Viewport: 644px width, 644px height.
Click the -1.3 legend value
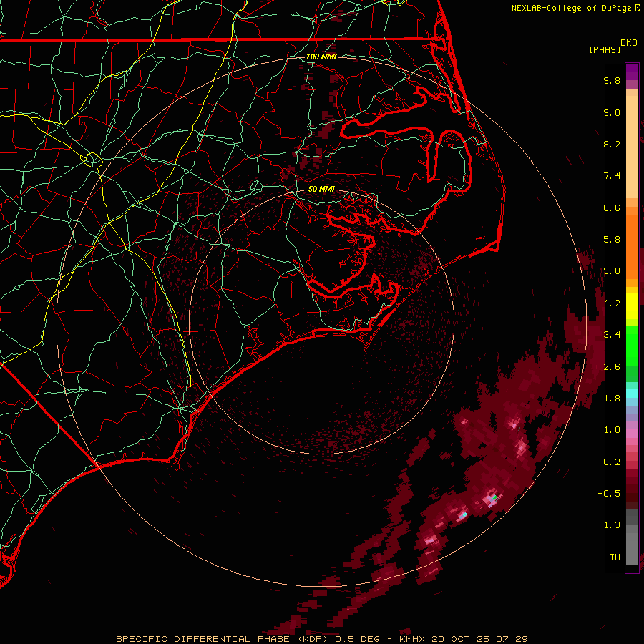tap(609, 525)
